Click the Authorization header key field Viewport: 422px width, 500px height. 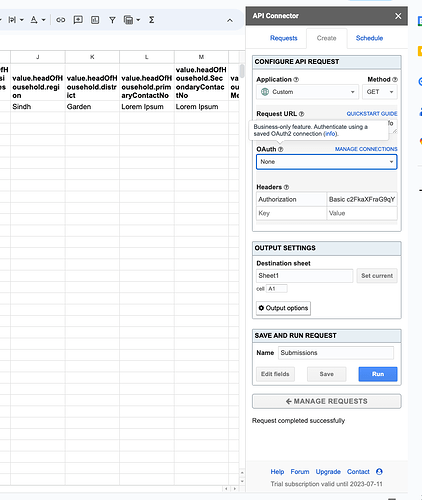291,199
